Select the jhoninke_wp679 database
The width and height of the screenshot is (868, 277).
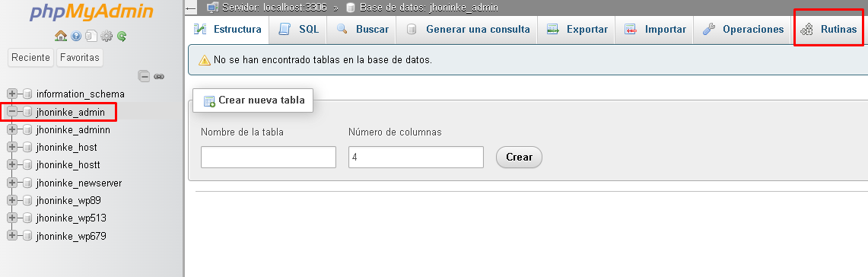pos(72,236)
